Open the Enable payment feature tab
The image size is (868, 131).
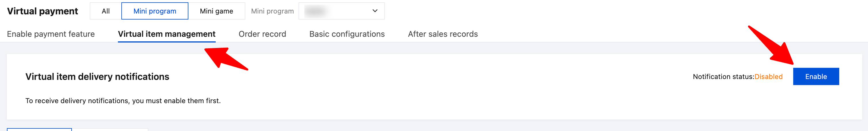pos(51,34)
